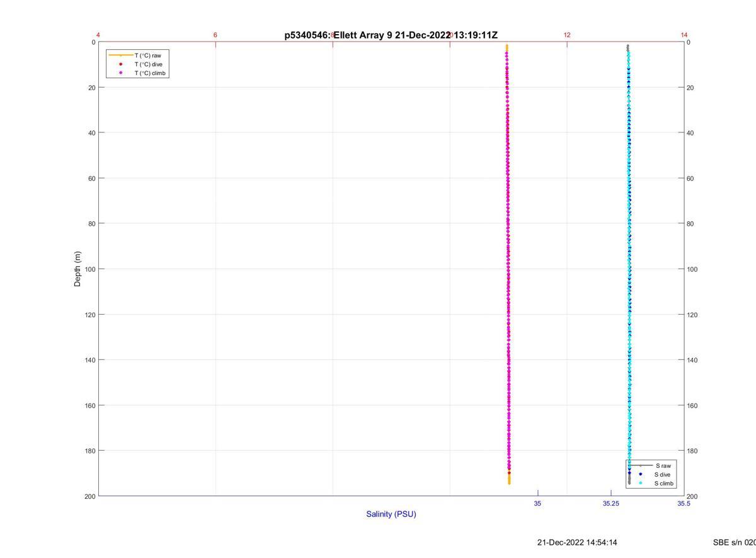Click the red dot marker for T dive
Screen dimensions: 756x558
[x=120, y=64]
